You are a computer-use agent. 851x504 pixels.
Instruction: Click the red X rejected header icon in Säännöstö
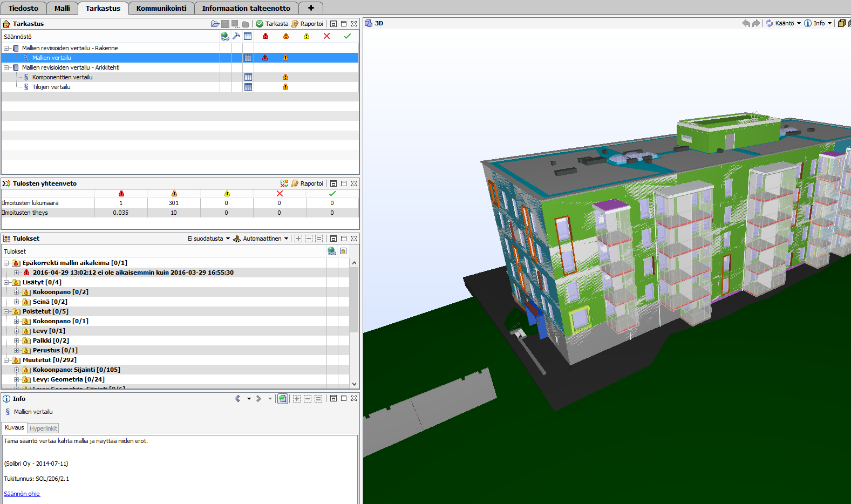click(x=326, y=36)
